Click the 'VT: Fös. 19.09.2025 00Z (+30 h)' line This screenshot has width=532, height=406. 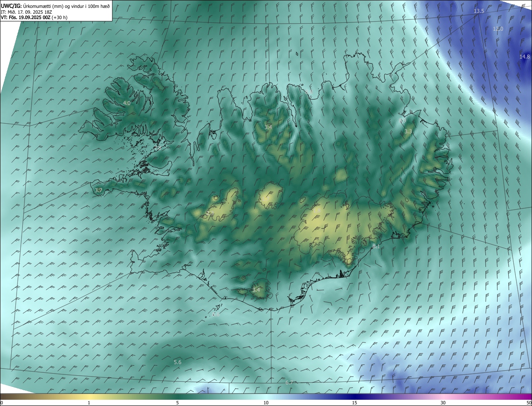[x=34, y=17]
